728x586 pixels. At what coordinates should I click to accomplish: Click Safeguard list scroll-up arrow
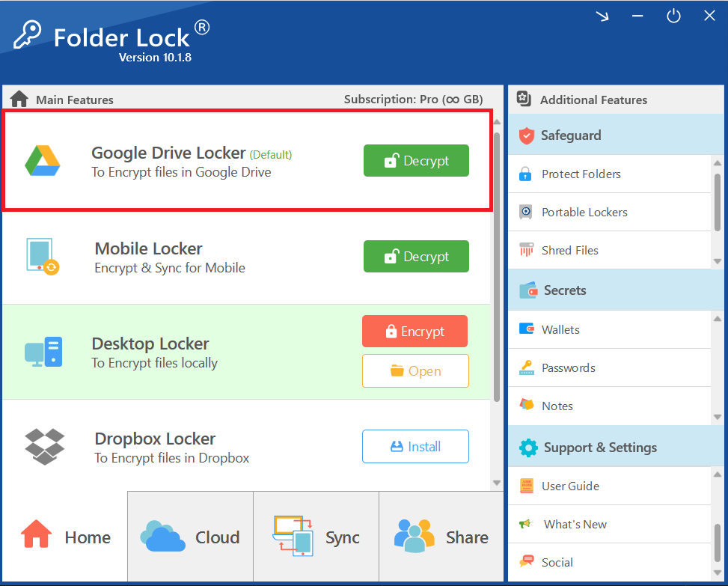click(718, 163)
